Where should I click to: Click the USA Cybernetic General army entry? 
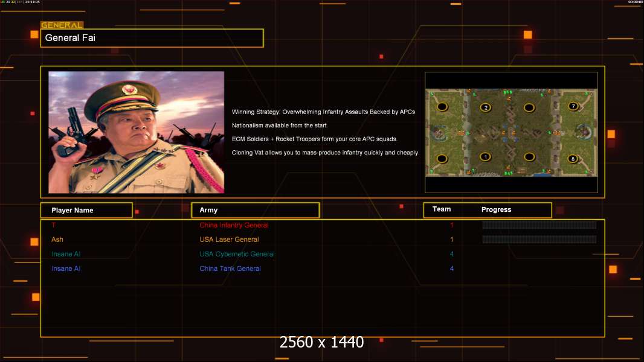point(237,254)
